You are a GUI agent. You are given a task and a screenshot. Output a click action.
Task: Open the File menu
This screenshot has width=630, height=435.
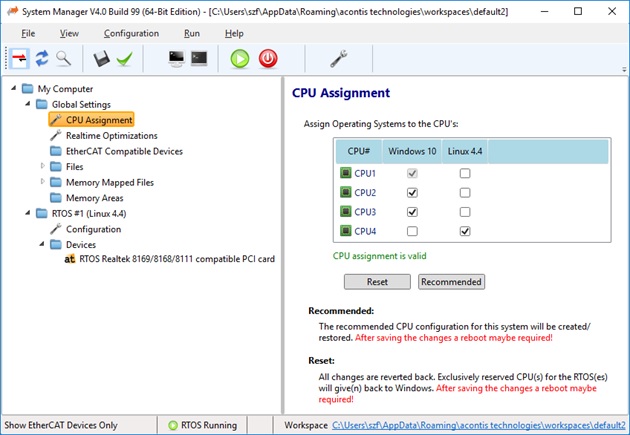pyautogui.click(x=28, y=33)
